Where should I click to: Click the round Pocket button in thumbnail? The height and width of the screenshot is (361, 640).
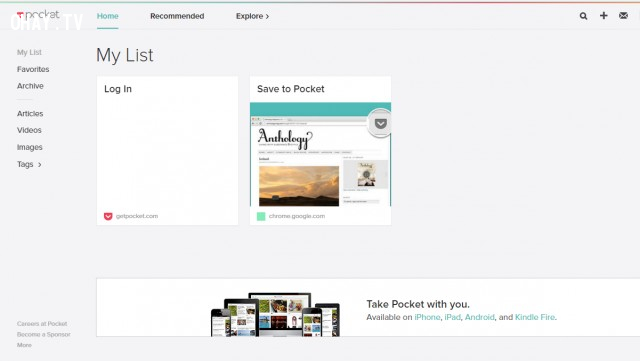tap(380, 123)
